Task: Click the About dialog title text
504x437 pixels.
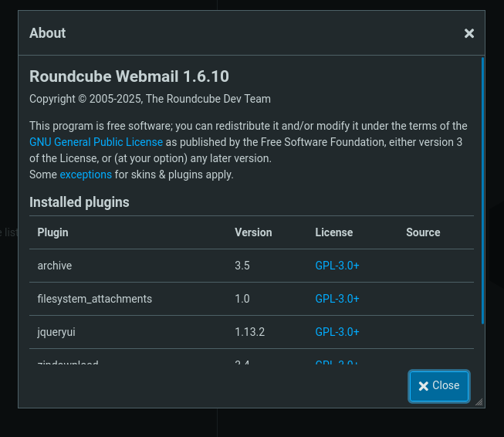Action: 48,33
